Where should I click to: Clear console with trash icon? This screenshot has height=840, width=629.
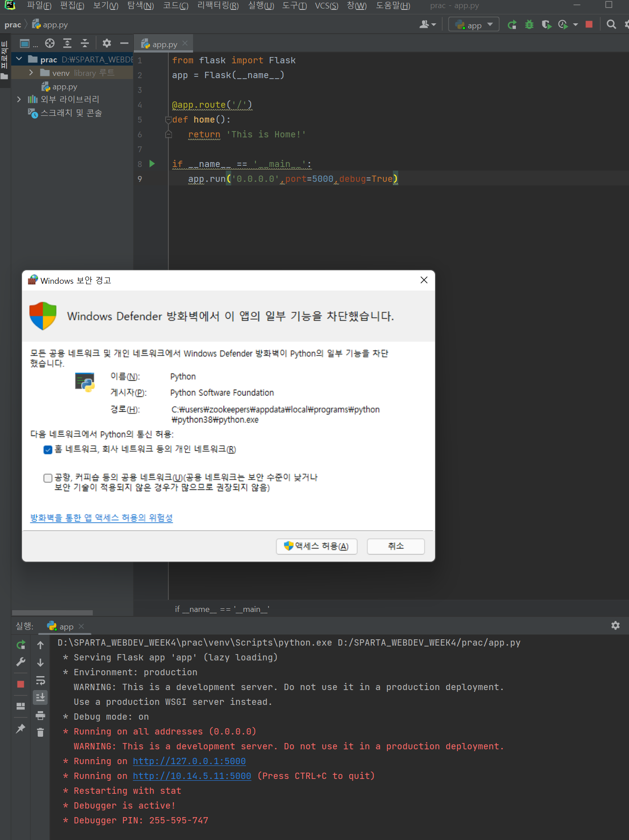coord(40,733)
